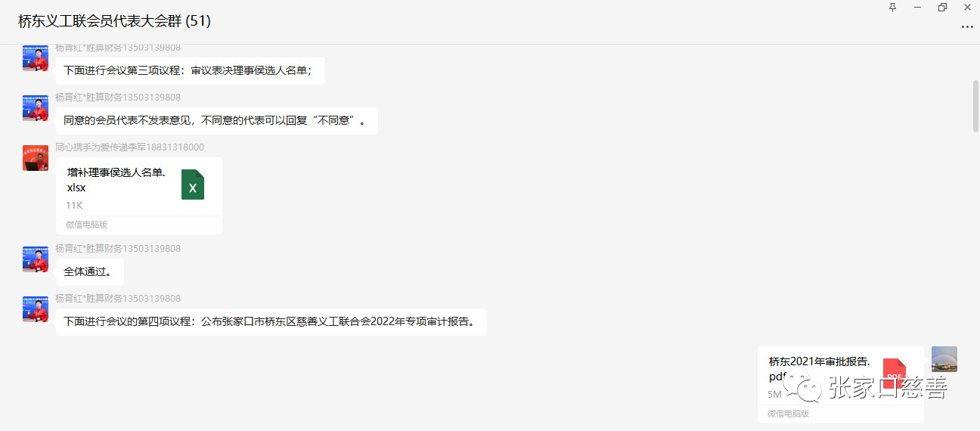Image resolution: width=980 pixels, height=431 pixels.
Task: Open the three-dots chat info menu
Action: [966, 26]
